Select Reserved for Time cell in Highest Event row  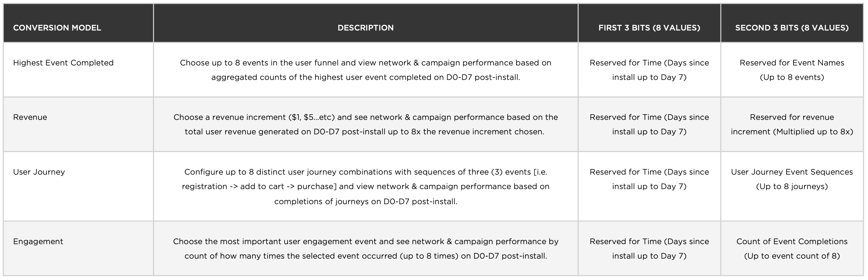649,70
